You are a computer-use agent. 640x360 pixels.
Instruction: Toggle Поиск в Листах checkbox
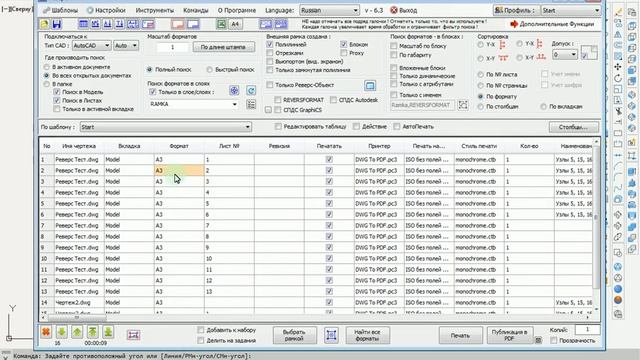tap(57, 100)
